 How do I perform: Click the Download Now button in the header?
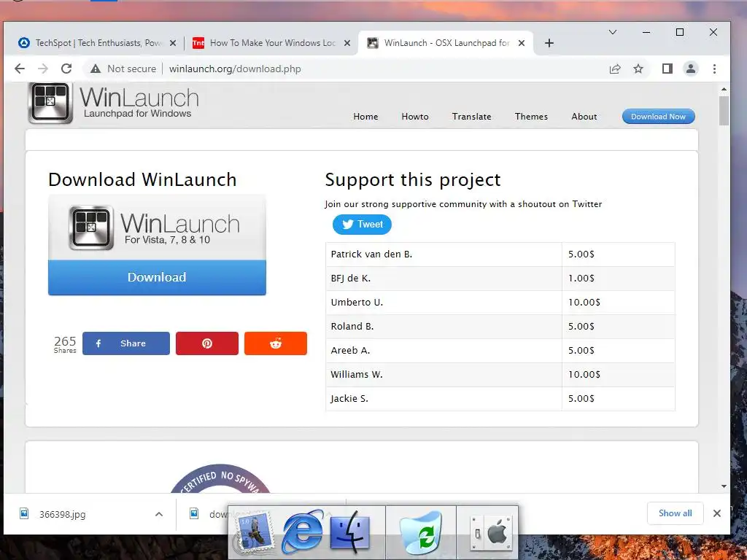[659, 117]
